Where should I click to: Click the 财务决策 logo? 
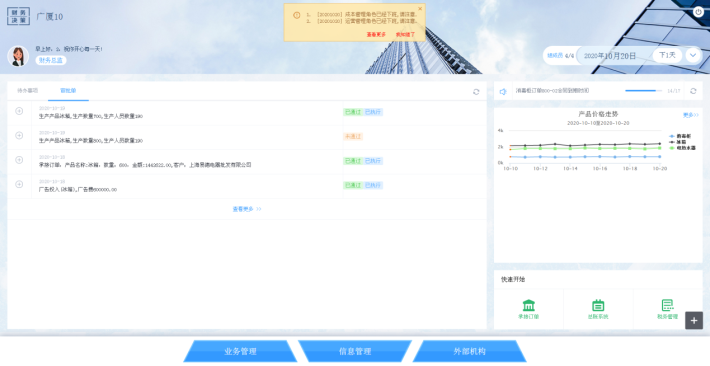[x=19, y=16]
